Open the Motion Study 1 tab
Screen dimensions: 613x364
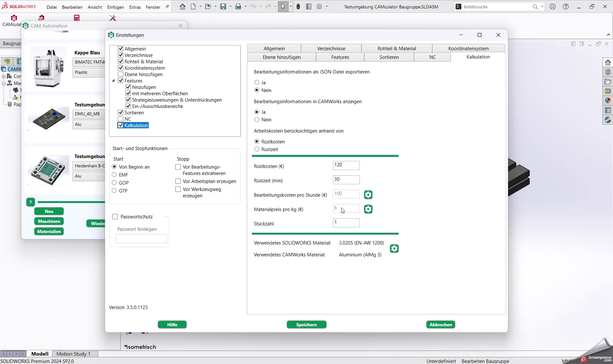[x=74, y=354]
